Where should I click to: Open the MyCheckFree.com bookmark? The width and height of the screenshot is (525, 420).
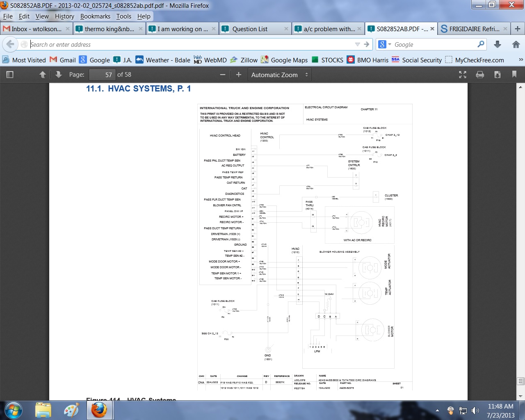point(475,60)
